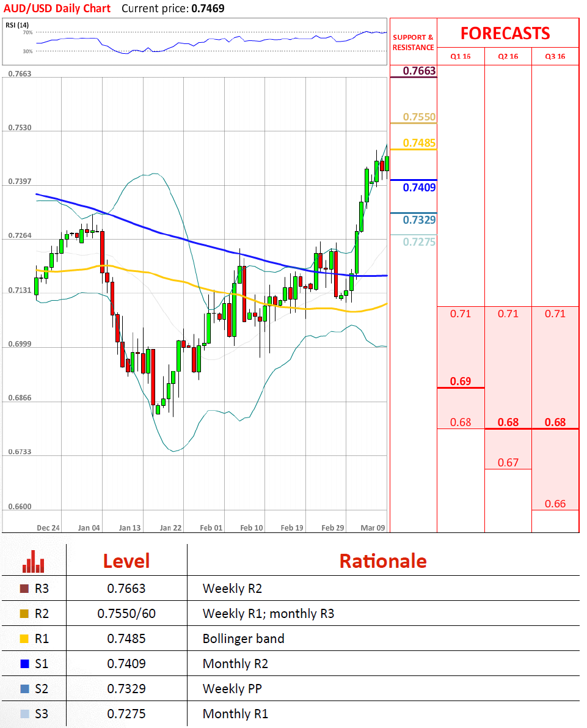Image resolution: width=587 pixels, height=728 pixels.
Task: Click the S3 light blue color swatch
Action: coord(24,713)
